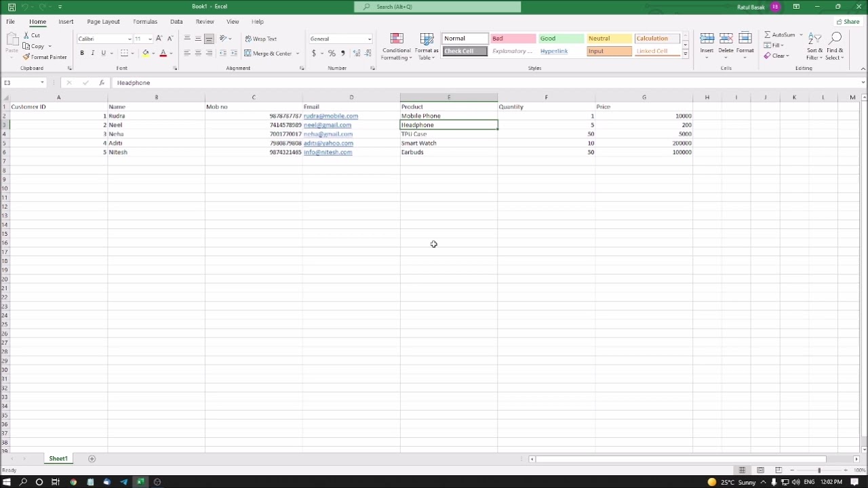Open the Name Box dropdown arrow
The height and width of the screenshot is (488, 868).
(x=42, y=83)
